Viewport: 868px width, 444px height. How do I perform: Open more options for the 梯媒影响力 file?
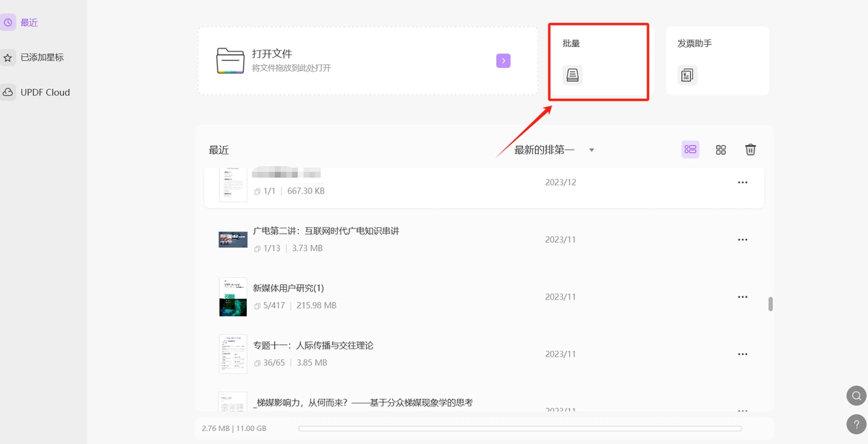pyautogui.click(x=742, y=410)
